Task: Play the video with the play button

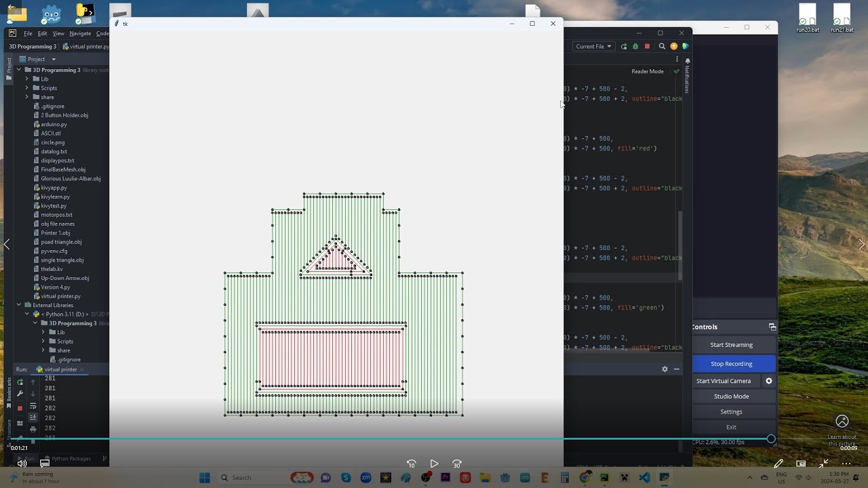Action: point(434,464)
